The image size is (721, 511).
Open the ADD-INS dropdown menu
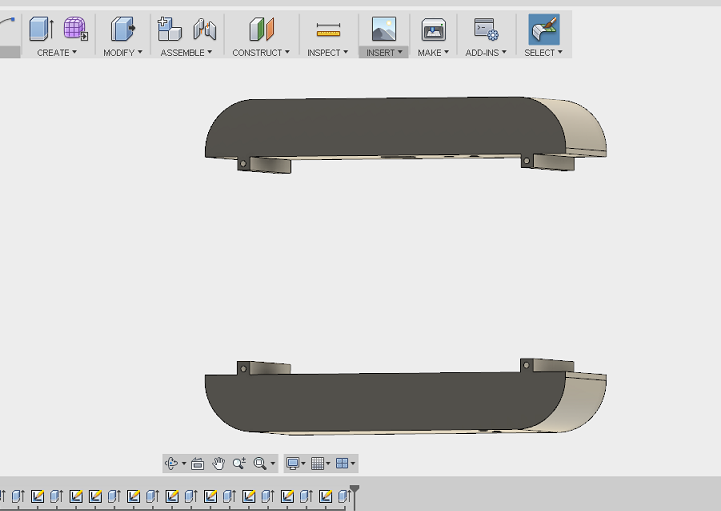(486, 52)
